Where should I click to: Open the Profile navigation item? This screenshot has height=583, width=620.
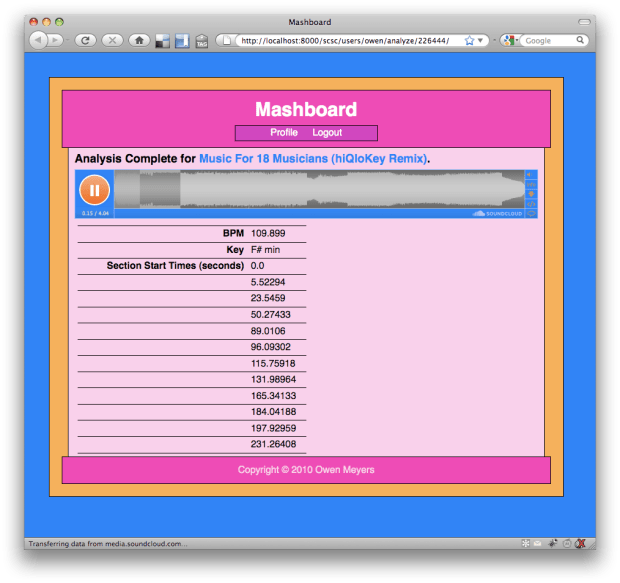click(x=284, y=133)
